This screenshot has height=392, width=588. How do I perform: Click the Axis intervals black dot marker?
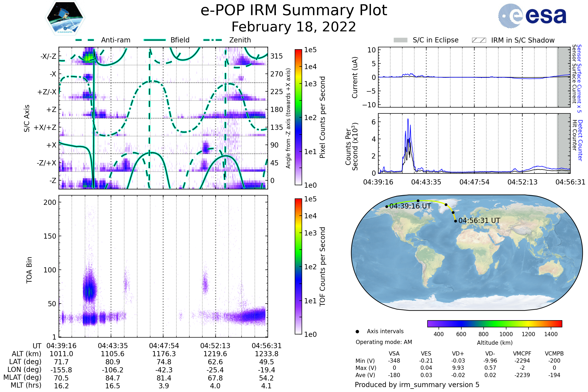357,331
